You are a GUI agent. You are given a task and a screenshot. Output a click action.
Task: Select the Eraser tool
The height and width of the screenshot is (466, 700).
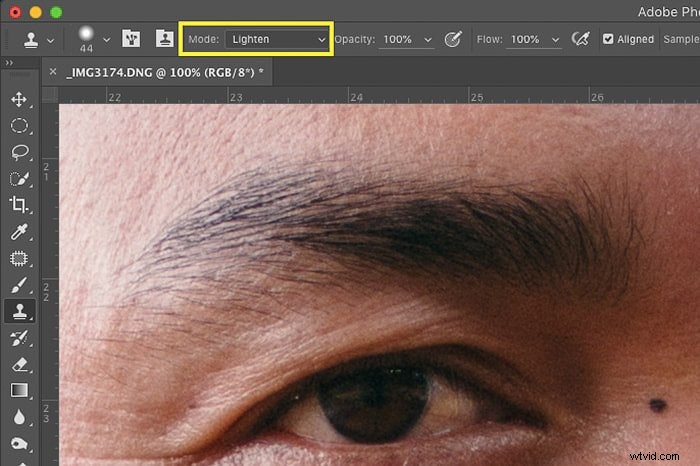(19, 365)
